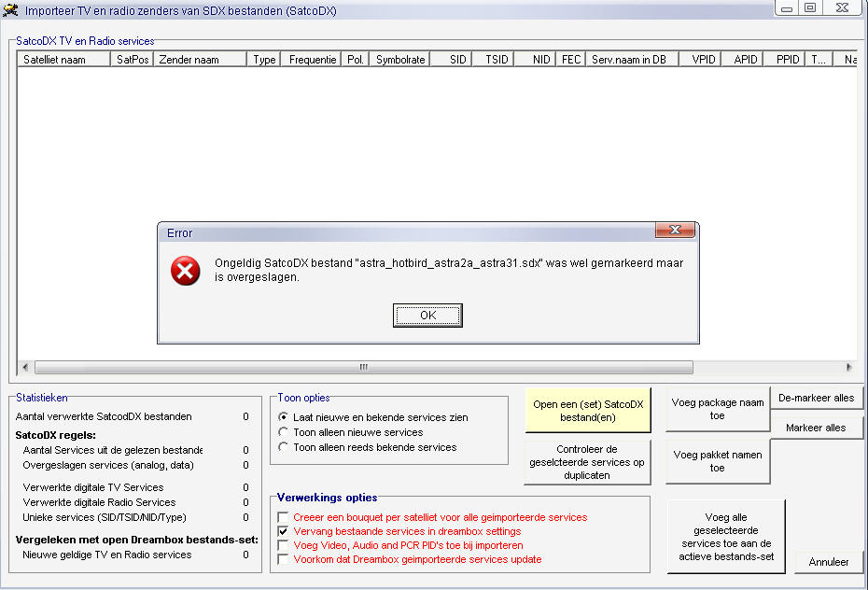Click the Pol. column header
Image resolution: width=868 pixels, height=590 pixels.
[x=355, y=59]
